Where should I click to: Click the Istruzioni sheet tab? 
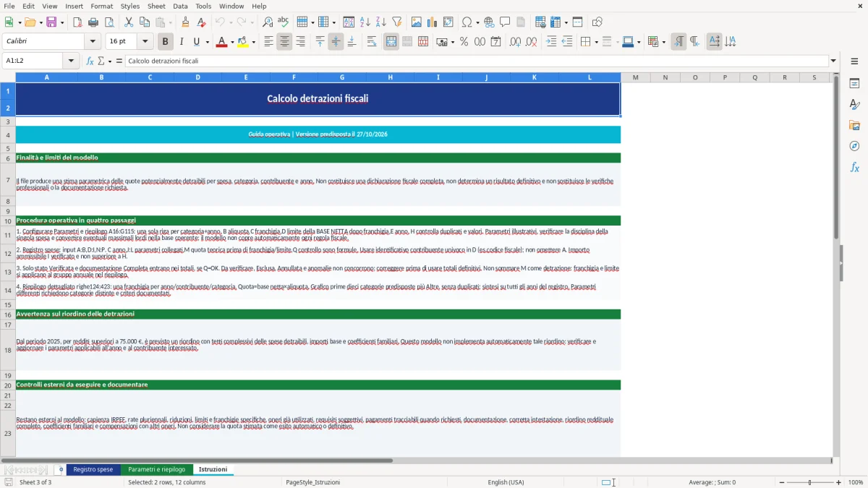point(213,469)
